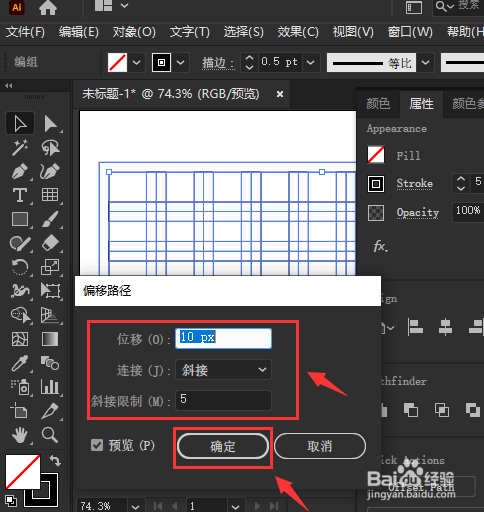Screen dimensions: 484x512
Task: Go to first artboard
Action: [x=158, y=506]
